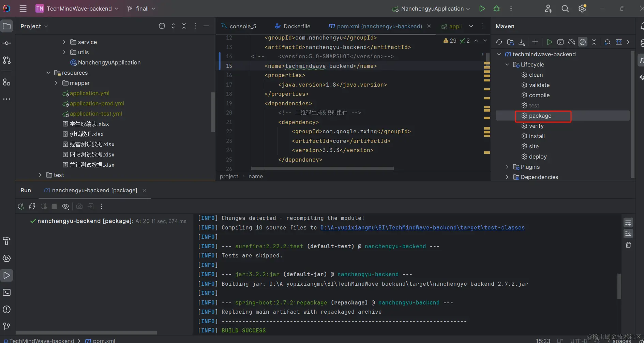Close the nanchengyu-backend [package] run tab

[x=144, y=191]
